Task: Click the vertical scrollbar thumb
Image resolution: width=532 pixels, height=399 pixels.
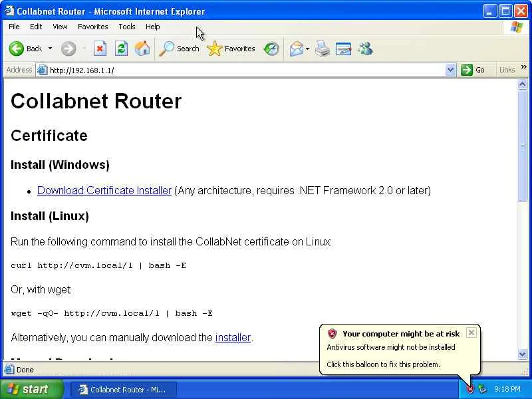Action: pos(523,146)
